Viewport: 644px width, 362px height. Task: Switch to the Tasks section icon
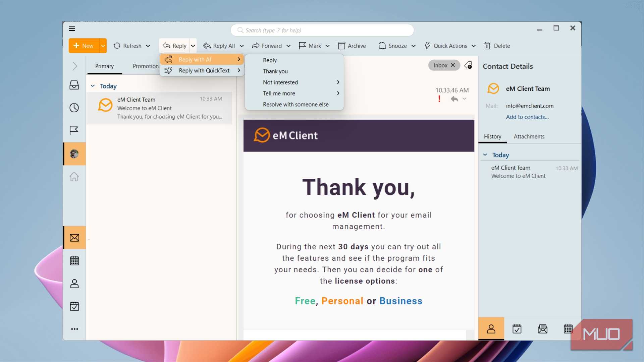[74, 306]
